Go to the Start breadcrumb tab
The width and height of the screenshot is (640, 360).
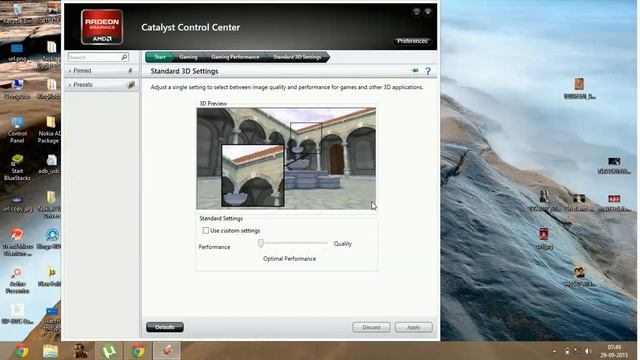[160, 57]
